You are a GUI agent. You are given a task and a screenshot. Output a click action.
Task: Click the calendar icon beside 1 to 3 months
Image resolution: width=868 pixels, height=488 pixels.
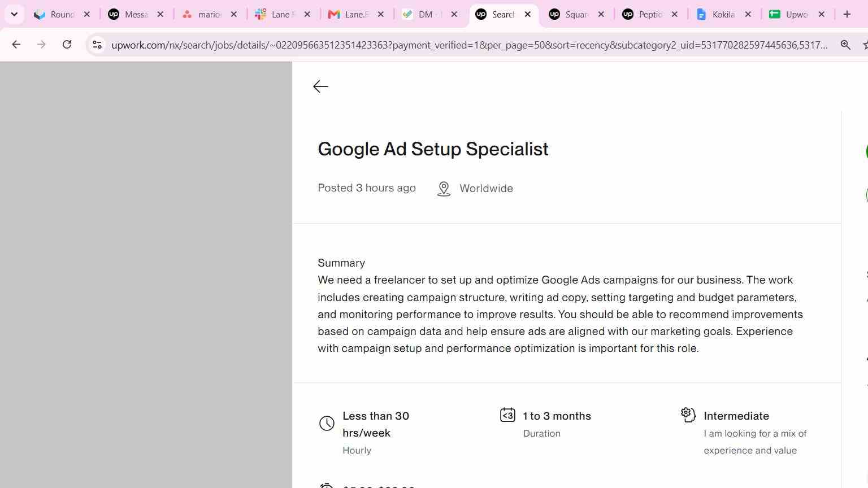(x=507, y=415)
